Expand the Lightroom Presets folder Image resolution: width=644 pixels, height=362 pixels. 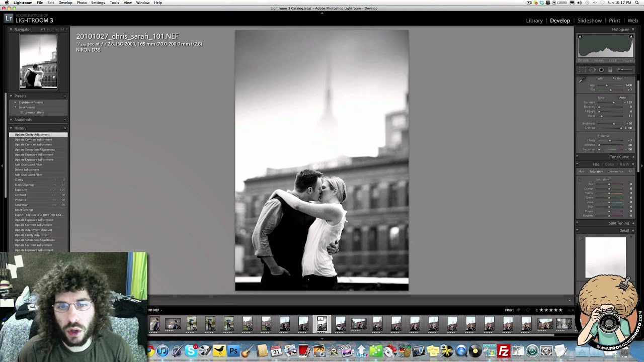pyautogui.click(x=15, y=102)
